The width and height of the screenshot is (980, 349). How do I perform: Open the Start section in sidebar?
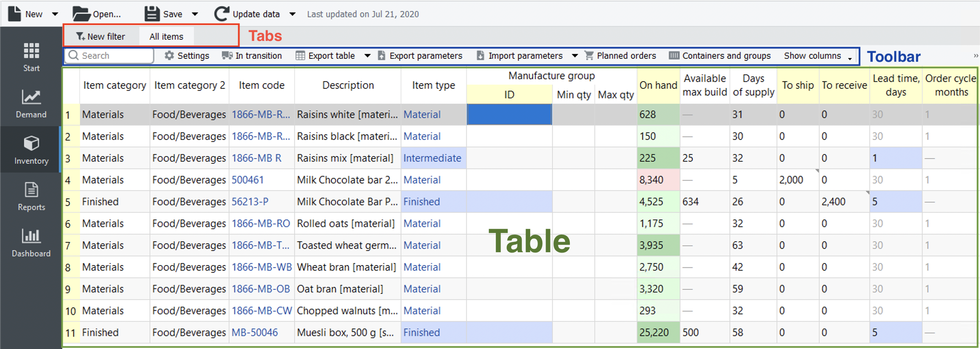(x=31, y=57)
